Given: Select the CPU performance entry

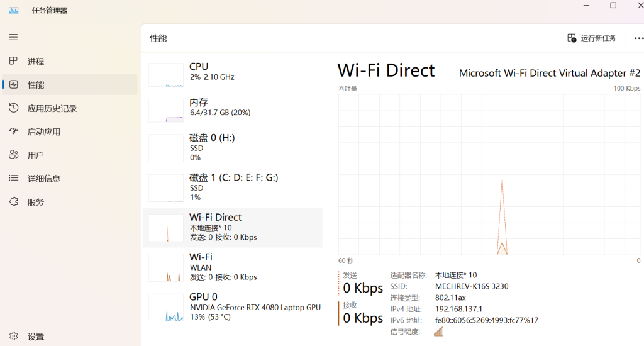Looking at the screenshot, I should coord(233,74).
